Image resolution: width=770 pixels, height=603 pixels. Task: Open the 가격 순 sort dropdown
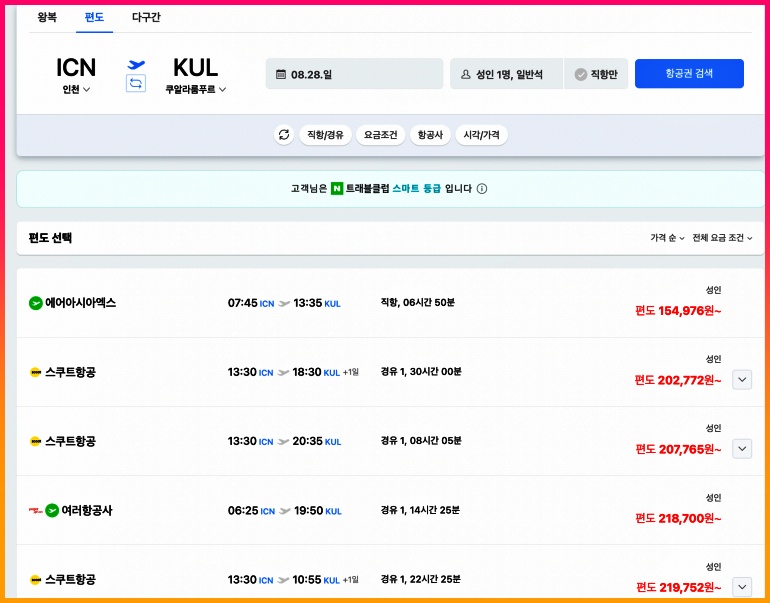click(667, 238)
